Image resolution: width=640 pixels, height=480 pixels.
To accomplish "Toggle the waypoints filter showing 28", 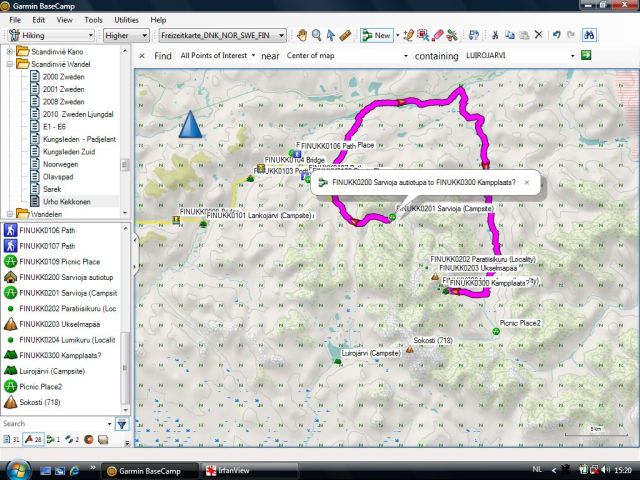I will coord(34,439).
